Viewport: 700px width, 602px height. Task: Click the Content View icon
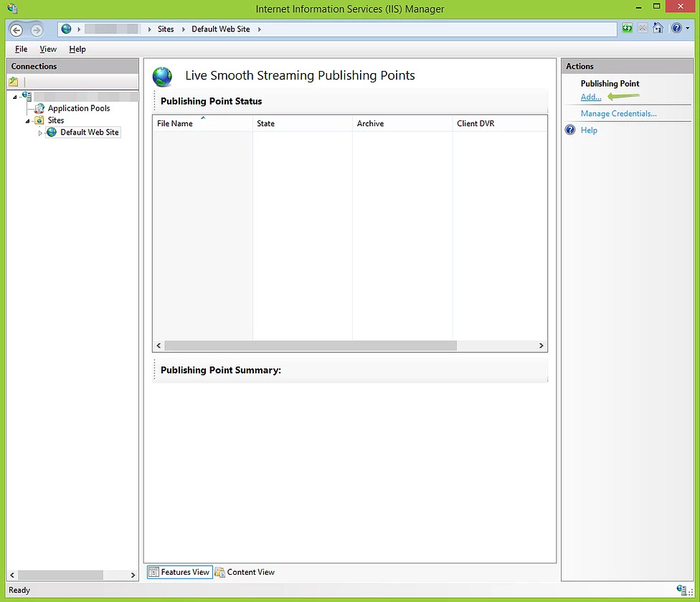pos(219,572)
